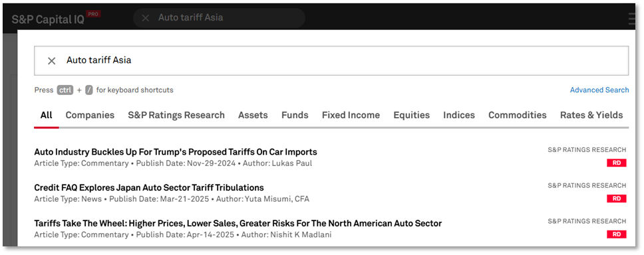Open the Equities tab

click(x=412, y=115)
